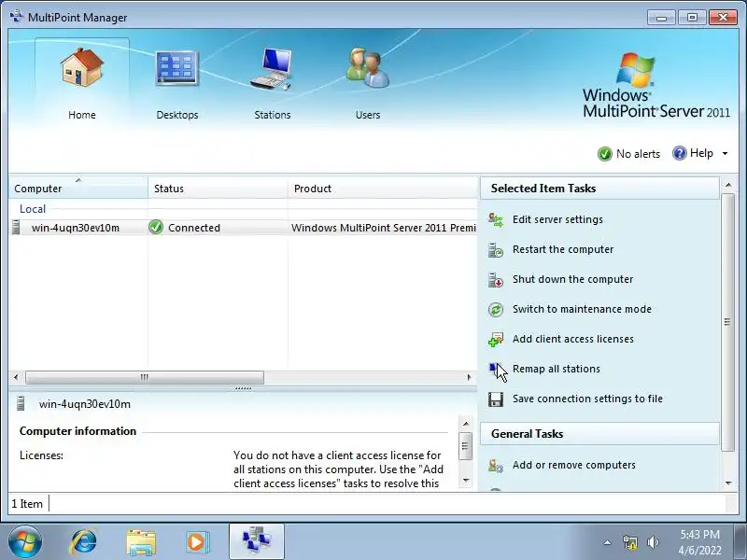Click Save connection settings to file link

coord(588,399)
